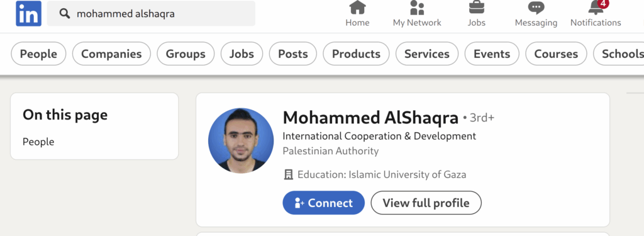Viewport: 644px width, 236px height.
Task: Filter results by Companies
Action: 111,54
